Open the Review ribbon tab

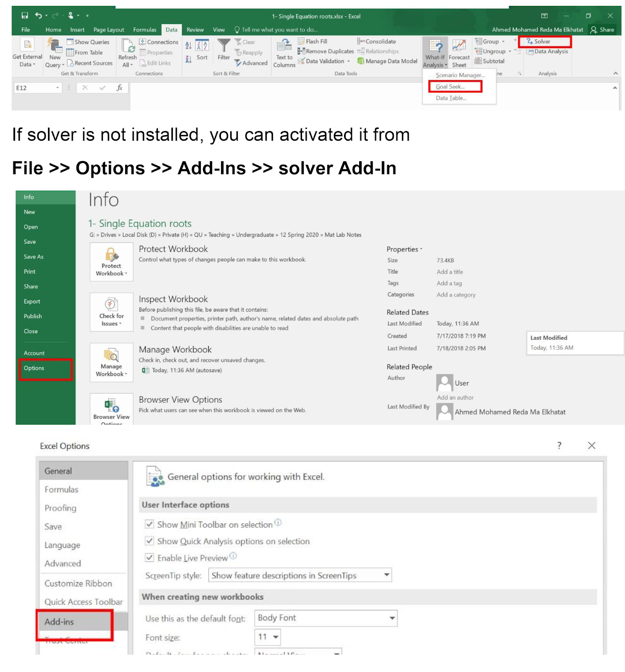[195, 30]
